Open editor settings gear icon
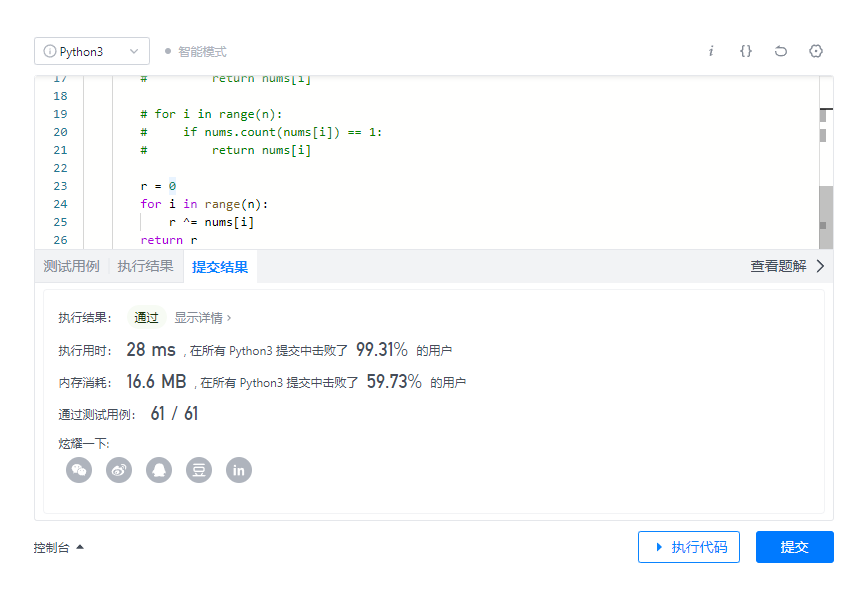Image resolution: width=853 pixels, height=600 pixels. [x=815, y=51]
